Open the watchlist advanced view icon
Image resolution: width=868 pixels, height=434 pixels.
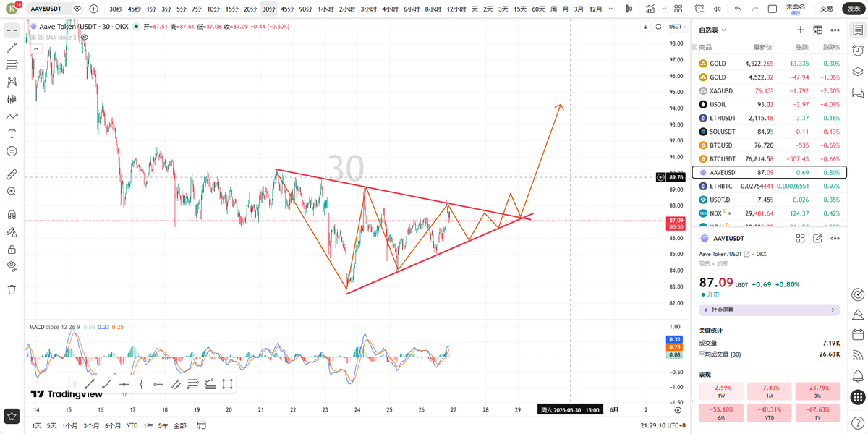817,30
